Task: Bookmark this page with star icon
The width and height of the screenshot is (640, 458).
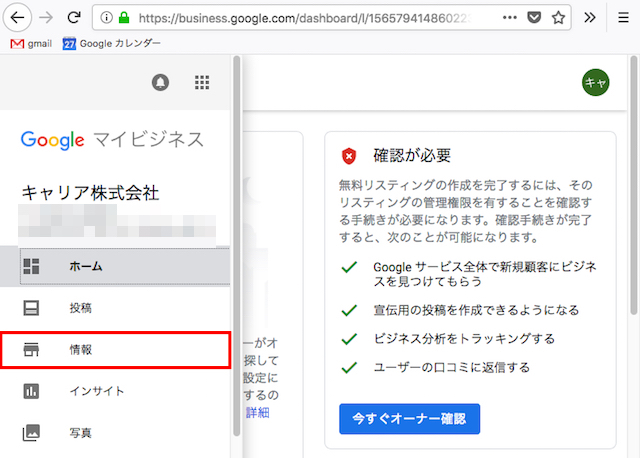Action: 558,18
